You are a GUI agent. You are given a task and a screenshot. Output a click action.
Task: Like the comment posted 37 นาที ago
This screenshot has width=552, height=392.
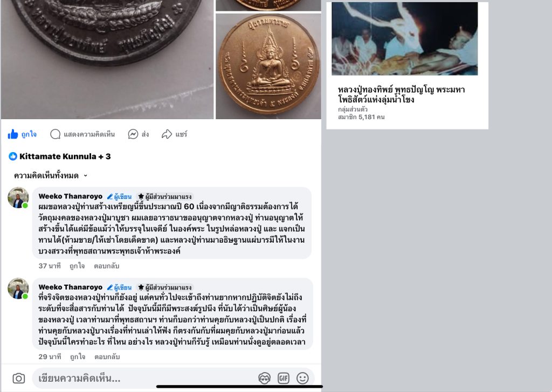click(77, 266)
